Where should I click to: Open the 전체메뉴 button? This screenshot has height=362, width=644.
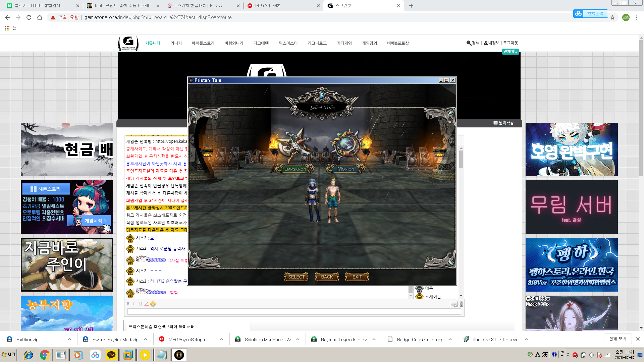click(511, 51)
